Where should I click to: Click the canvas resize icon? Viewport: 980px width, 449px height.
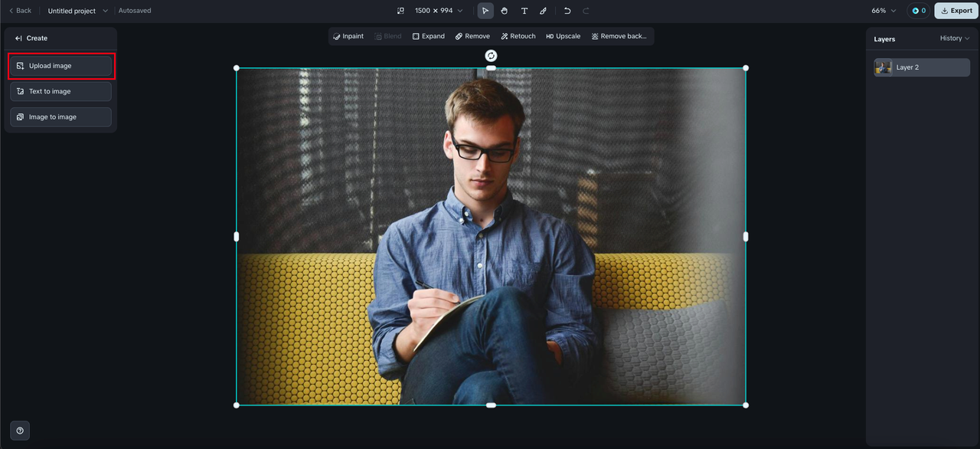(400, 11)
